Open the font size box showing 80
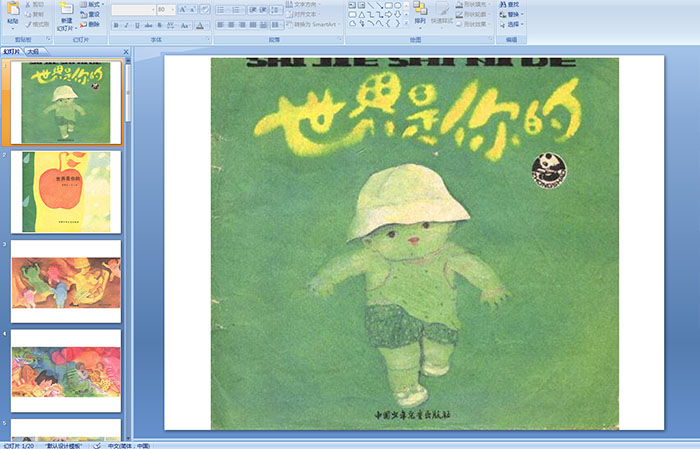700x449 pixels. (166, 9)
